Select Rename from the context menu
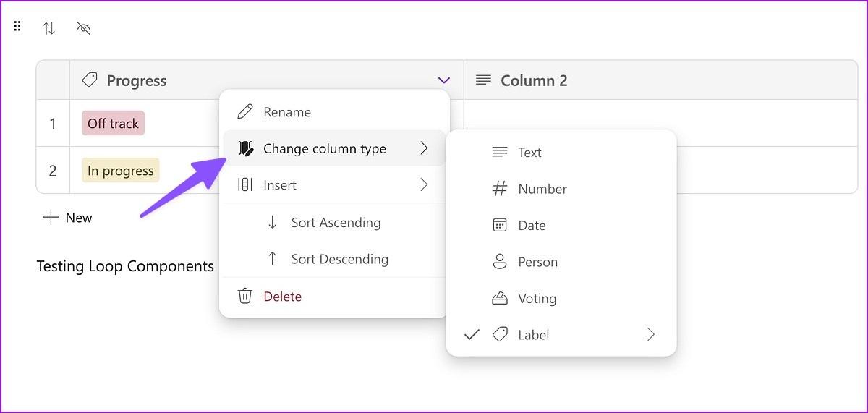The height and width of the screenshot is (413, 868). [x=286, y=112]
